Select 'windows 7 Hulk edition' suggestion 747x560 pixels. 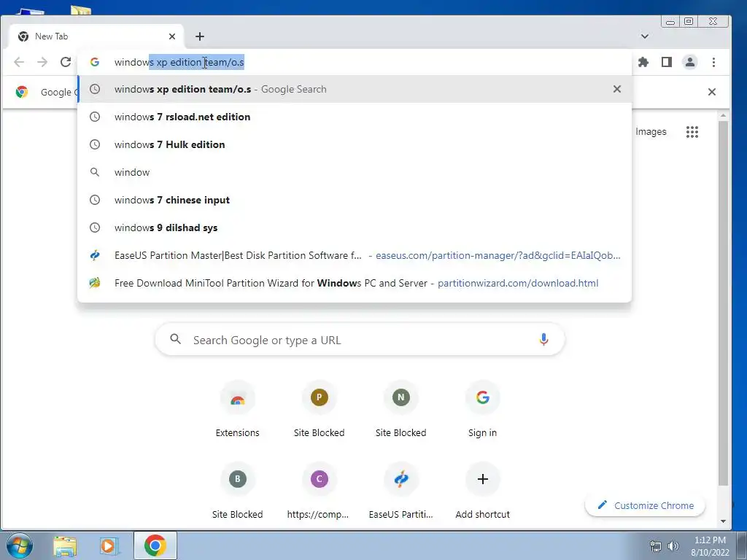(355, 144)
